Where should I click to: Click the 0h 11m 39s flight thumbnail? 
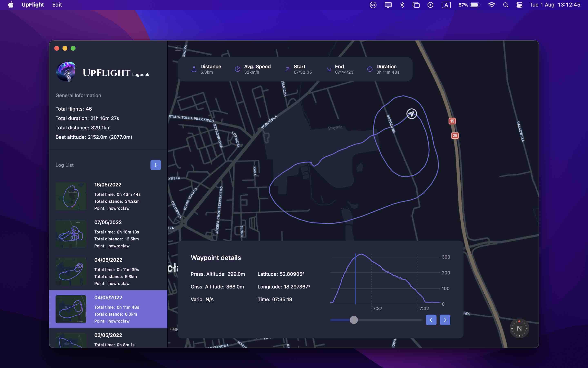pos(71,272)
